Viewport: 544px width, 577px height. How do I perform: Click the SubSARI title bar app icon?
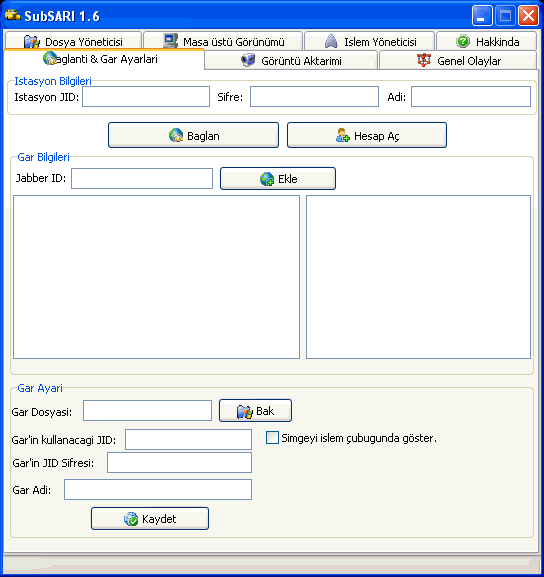click(12, 15)
